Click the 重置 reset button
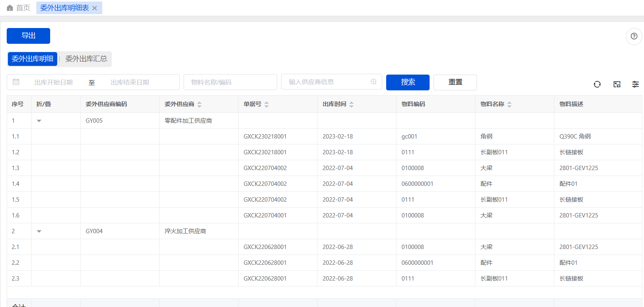 pyautogui.click(x=455, y=82)
